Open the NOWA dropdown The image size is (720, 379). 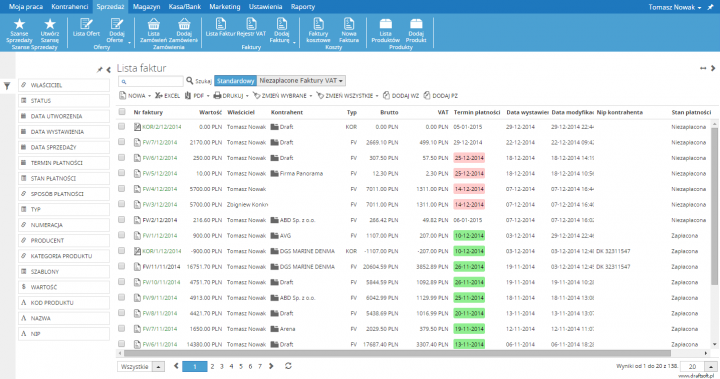click(x=135, y=96)
